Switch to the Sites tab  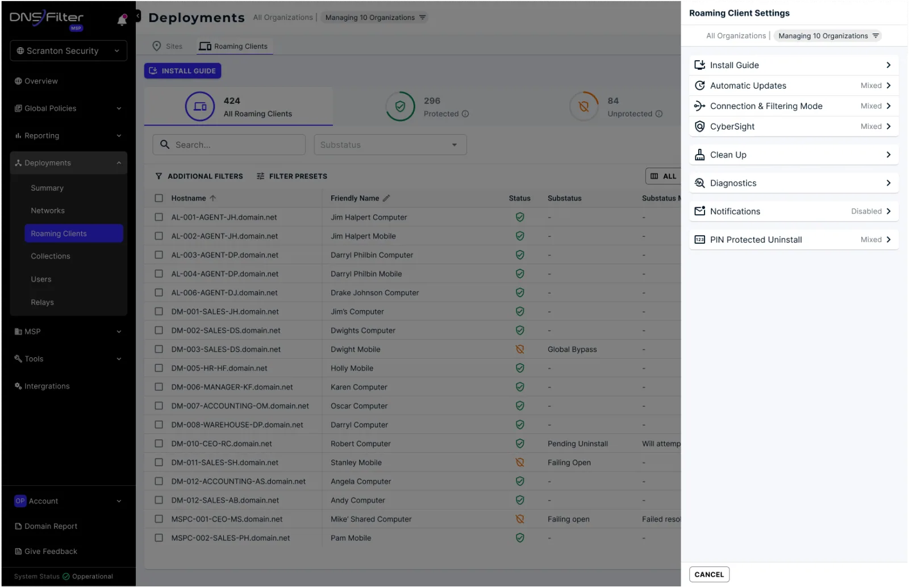[168, 47]
